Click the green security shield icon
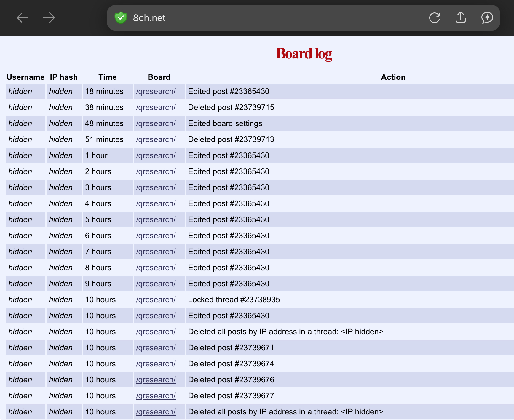Image resolution: width=514 pixels, height=420 pixels. pos(121,18)
